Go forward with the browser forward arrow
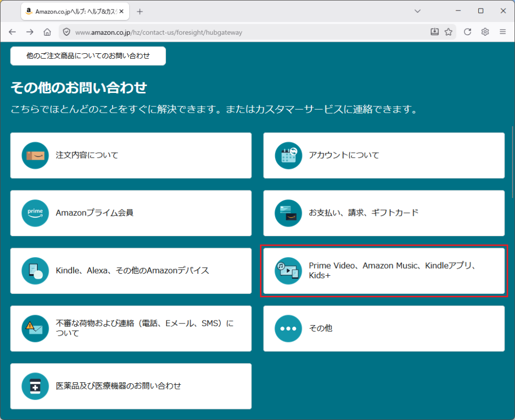This screenshot has height=420, width=515. tap(30, 32)
